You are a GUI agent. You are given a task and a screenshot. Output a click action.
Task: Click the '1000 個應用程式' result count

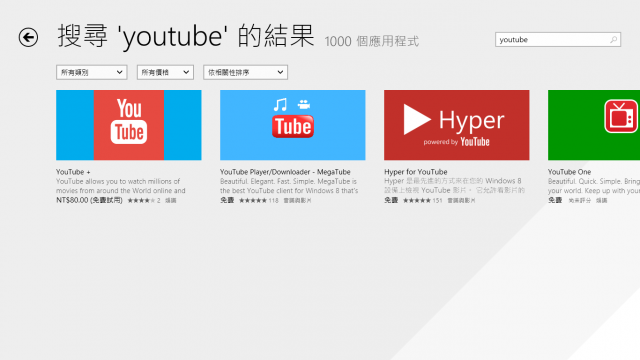(371, 41)
